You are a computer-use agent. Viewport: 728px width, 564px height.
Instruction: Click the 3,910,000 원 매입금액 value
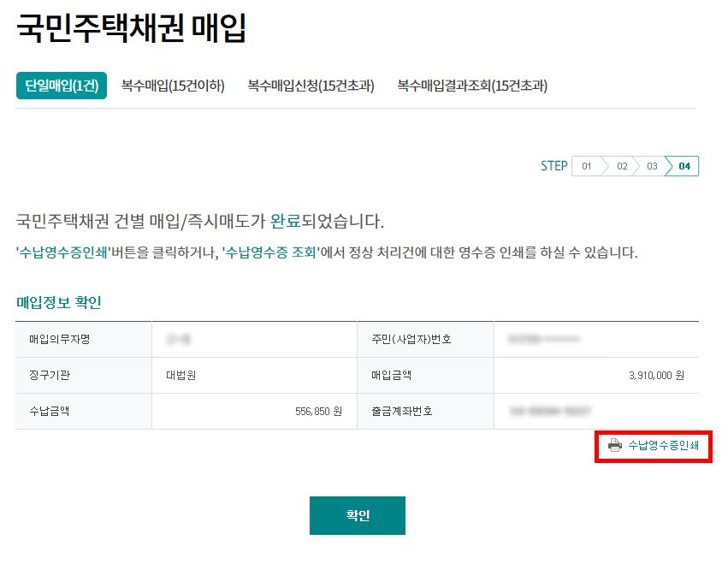pyautogui.click(x=656, y=375)
